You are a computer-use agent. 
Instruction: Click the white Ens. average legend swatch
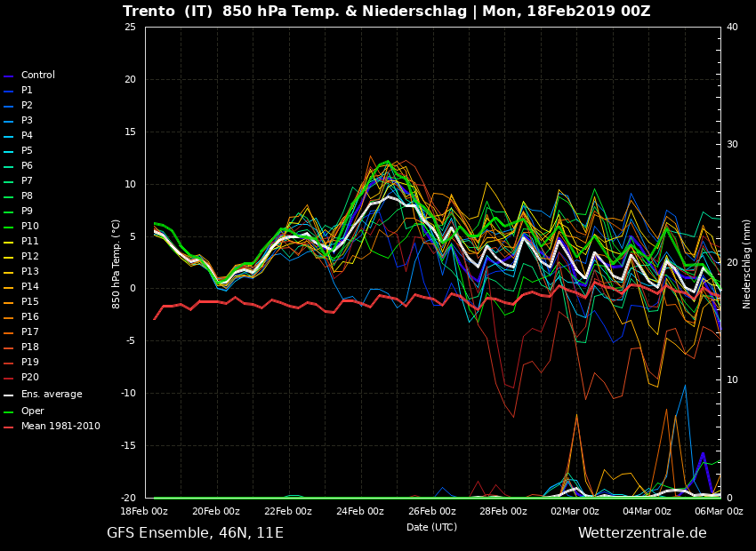pyautogui.click(x=9, y=395)
